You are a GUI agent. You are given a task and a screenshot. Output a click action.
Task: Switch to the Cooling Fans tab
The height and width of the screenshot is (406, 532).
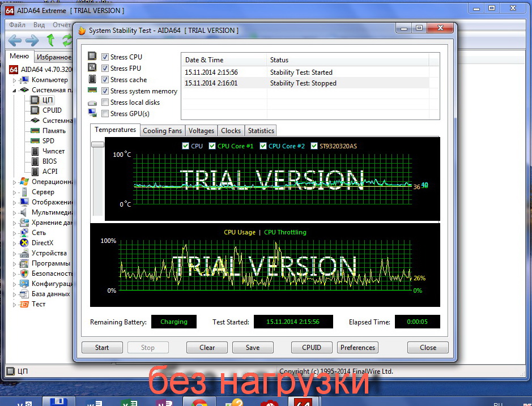pos(162,131)
